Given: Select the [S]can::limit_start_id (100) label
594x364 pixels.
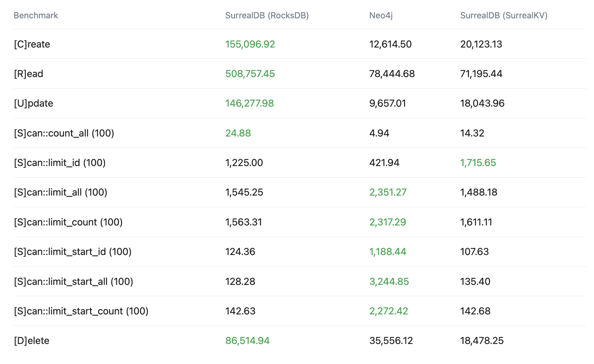Looking at the screenshot, I should 73,252.
